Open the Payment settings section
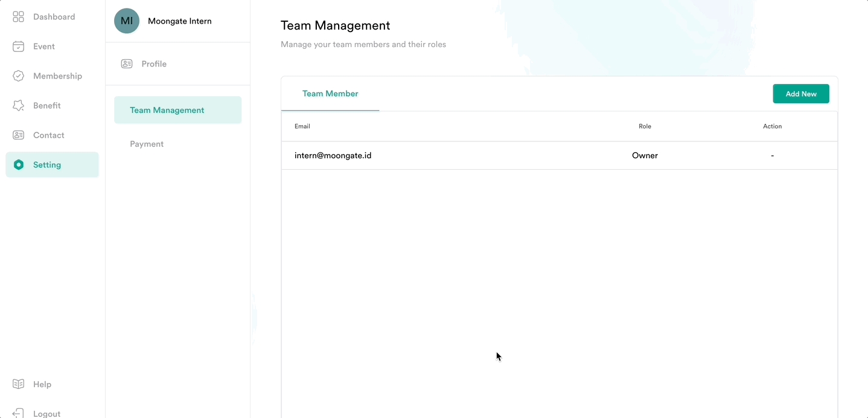The image size is (868, 418). 147,144
